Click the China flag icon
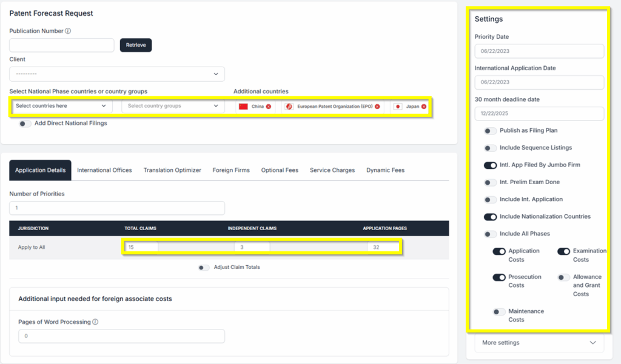Screen dimensions: 621x364 pyautogui.click(x=243, y=107)
